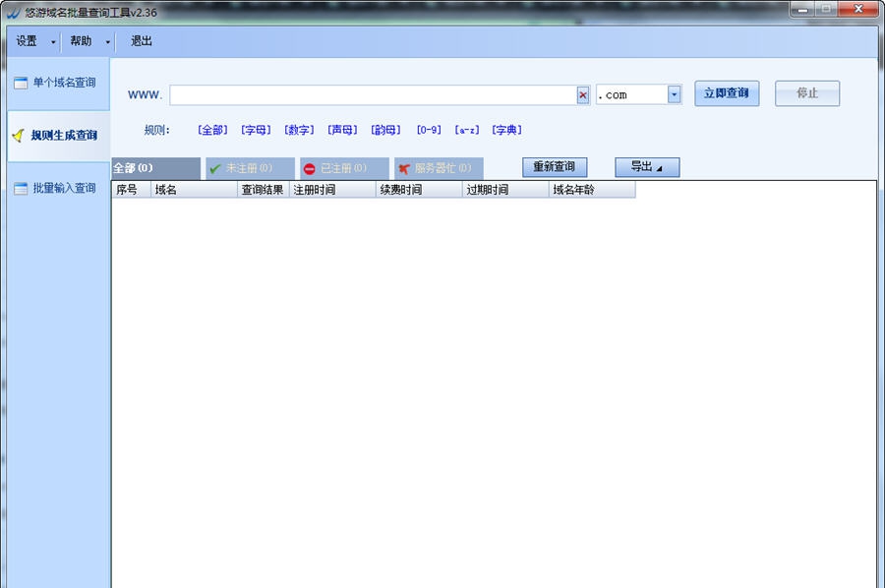Insert the [字典] rule
Viewport: 885px width, 588px height.
[506, 130]
